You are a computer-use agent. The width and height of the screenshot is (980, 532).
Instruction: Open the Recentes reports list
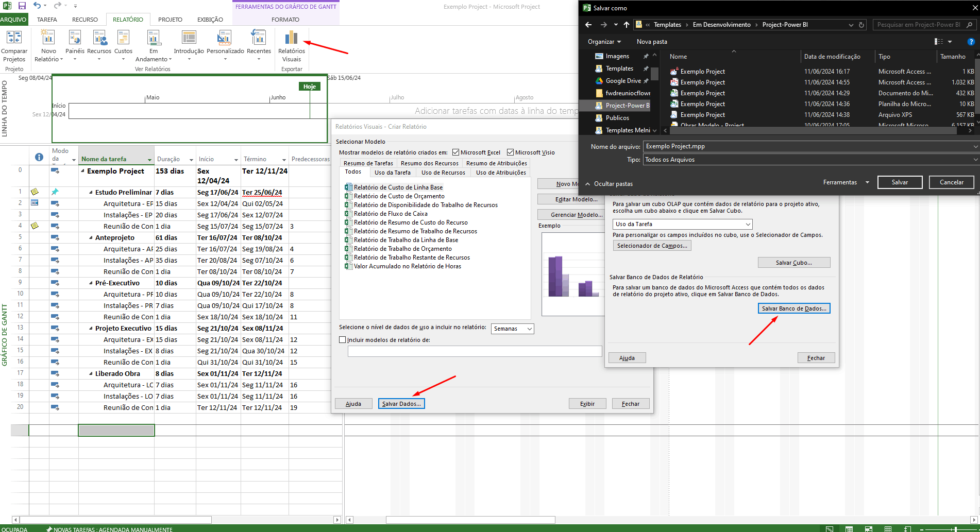click(x=259, y=46)
